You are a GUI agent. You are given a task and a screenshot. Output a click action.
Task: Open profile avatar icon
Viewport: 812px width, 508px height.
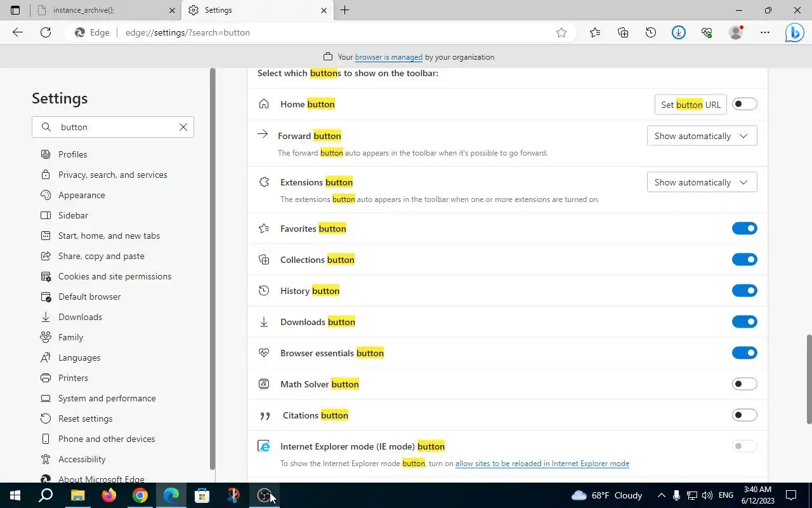coord(736,32)
